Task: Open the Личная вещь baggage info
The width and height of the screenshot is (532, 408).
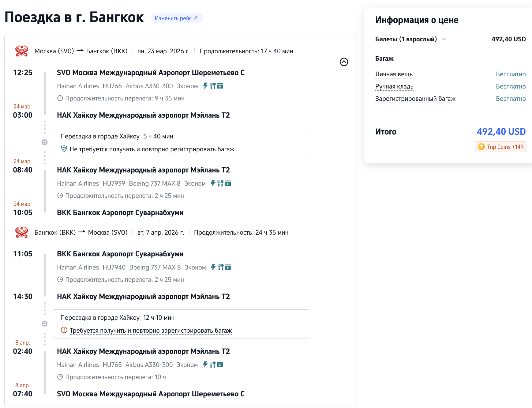Action: (394, 74)
